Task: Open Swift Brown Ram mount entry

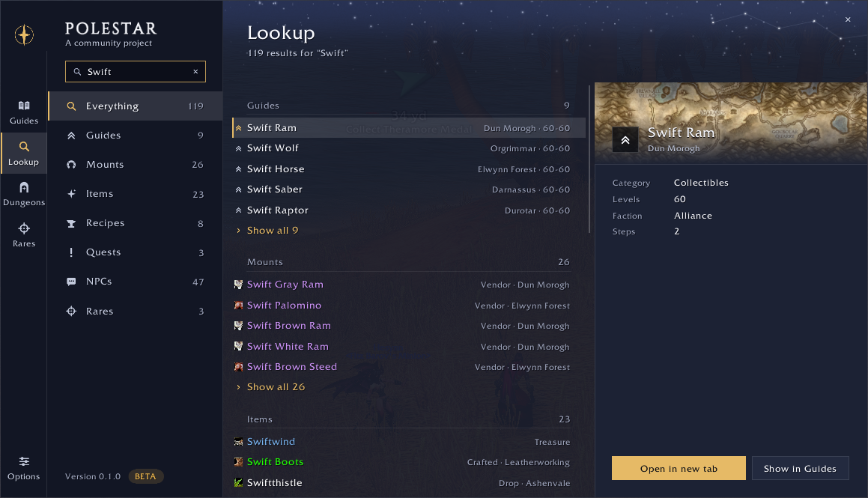Action: tap(408, 326)
